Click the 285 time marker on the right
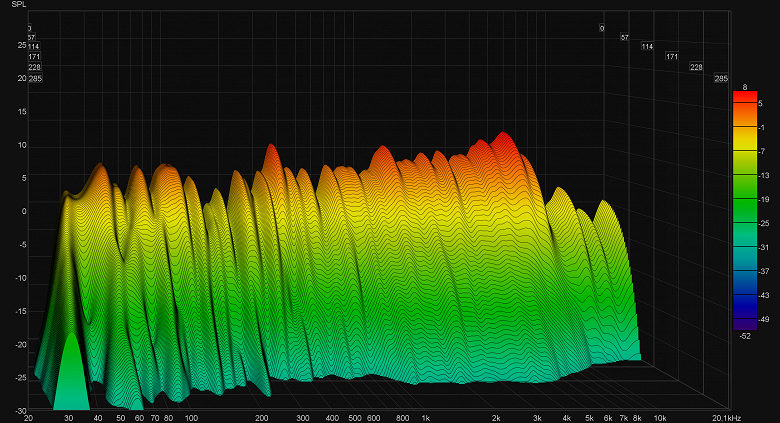780x423 pixels. [720, 78]
